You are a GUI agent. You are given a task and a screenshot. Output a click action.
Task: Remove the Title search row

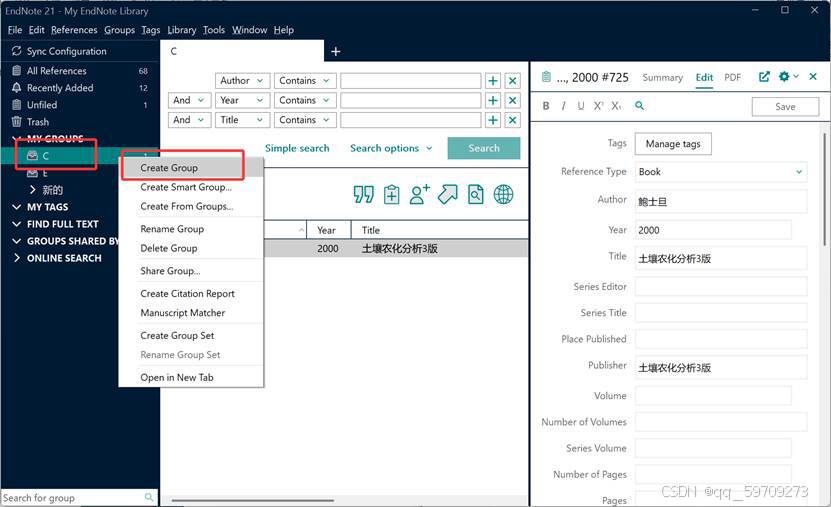pos(512,120)
